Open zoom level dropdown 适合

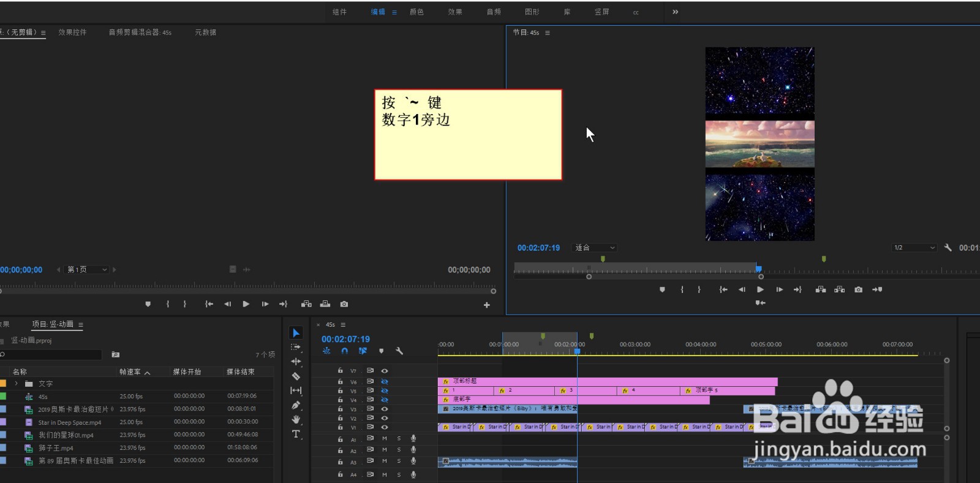[x=594, y=248]
